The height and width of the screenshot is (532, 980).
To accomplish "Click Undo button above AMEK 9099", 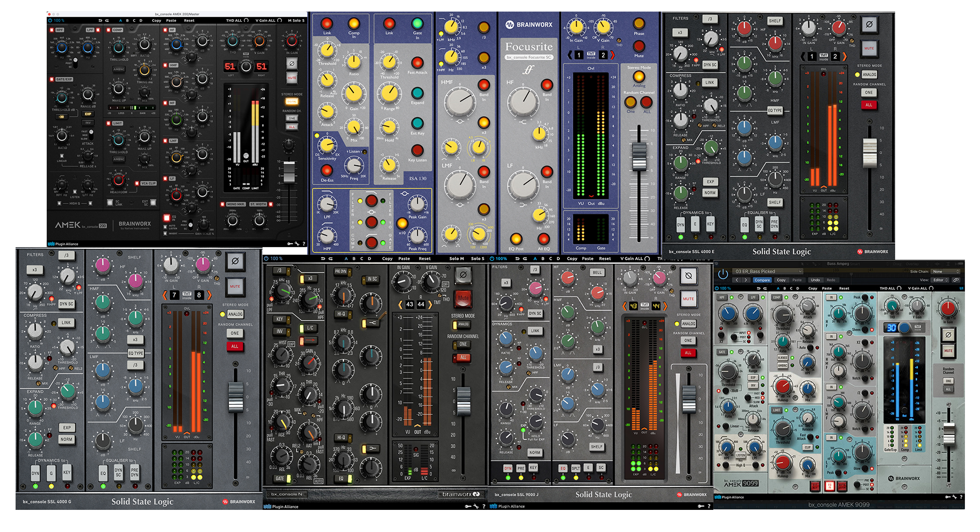I will [815, 280].
